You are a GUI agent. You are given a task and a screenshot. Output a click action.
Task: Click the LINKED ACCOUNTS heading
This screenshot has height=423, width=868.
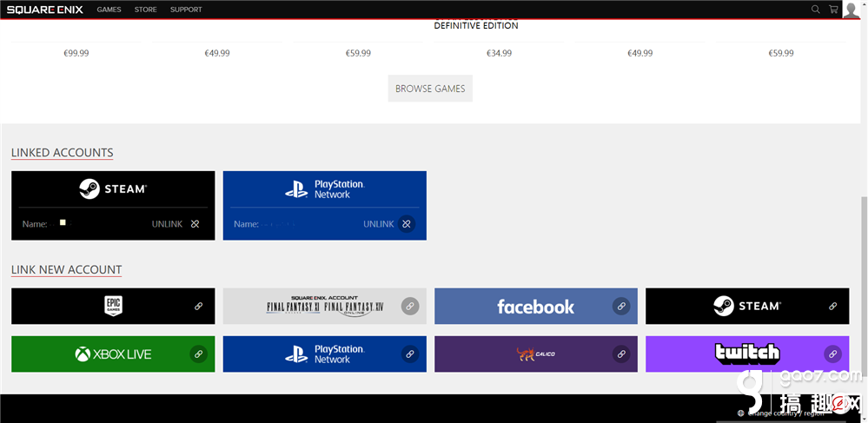tap(62, 153)
